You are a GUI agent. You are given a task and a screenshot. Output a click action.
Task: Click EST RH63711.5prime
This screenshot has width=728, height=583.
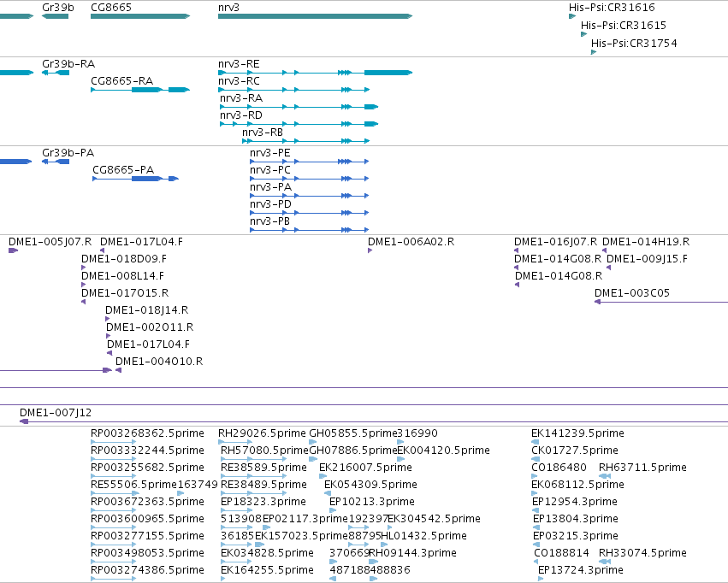(642, 468)
